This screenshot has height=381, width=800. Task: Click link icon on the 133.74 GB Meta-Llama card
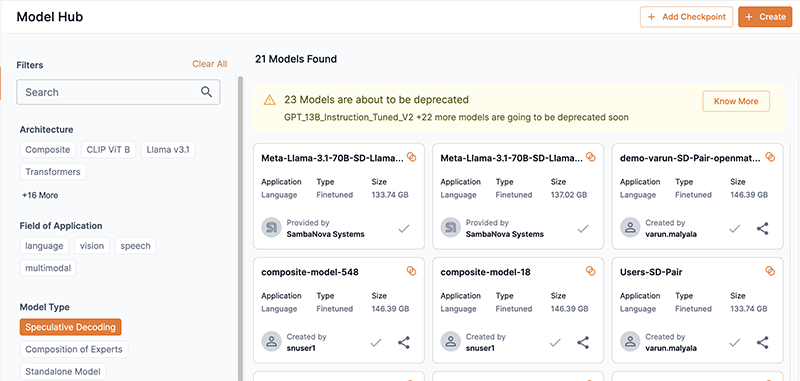[x=411, y=157]
